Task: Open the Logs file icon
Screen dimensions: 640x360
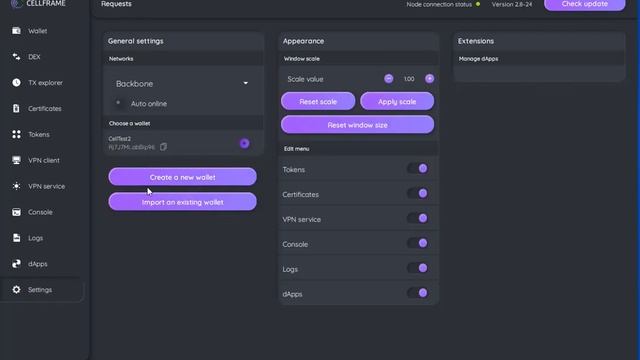Action: (x=16, y=238)
